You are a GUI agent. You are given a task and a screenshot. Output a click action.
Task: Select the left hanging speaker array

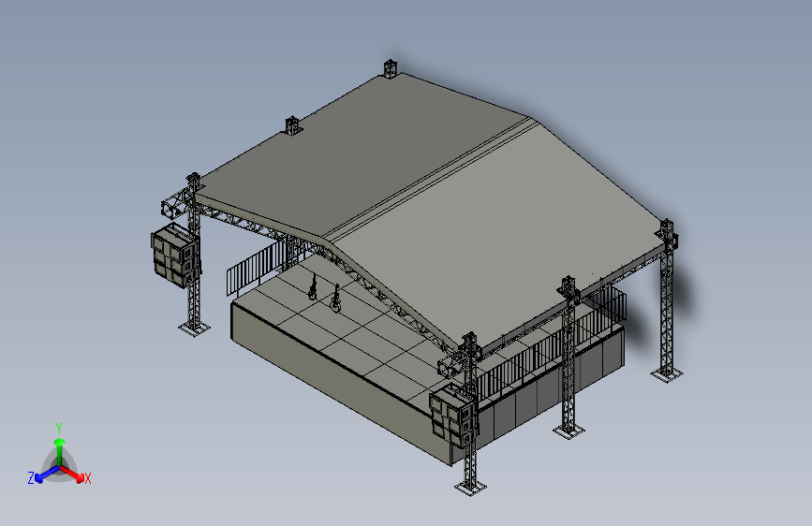pyautogui.click(x=174, y=256)
